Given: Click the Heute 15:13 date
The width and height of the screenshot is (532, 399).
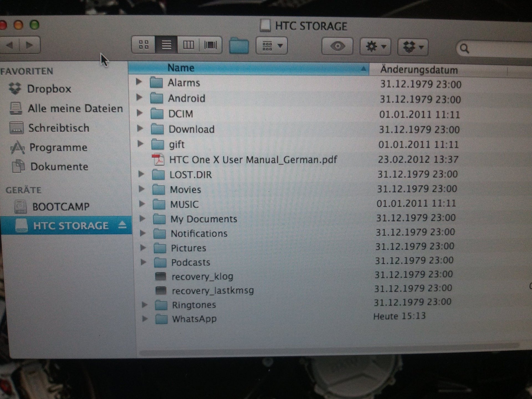Looking at the screenshot, I should pyautogui.click(x=400, y=316).
